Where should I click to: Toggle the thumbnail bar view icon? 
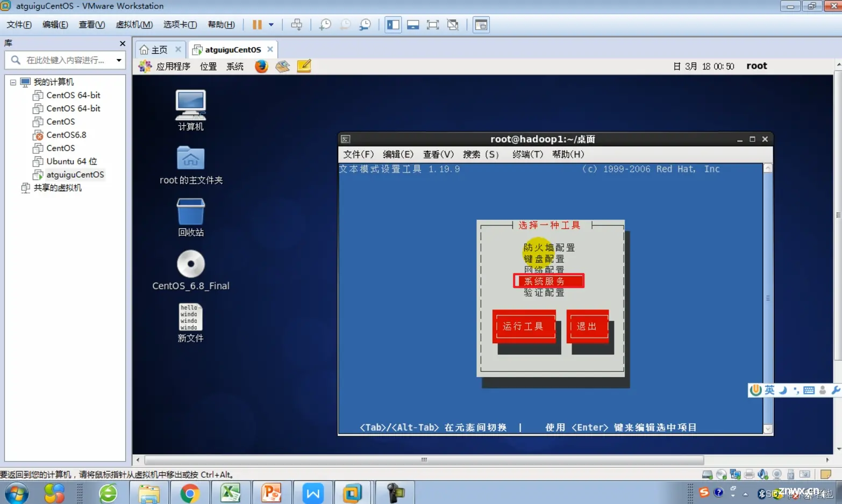coord(413,25)
